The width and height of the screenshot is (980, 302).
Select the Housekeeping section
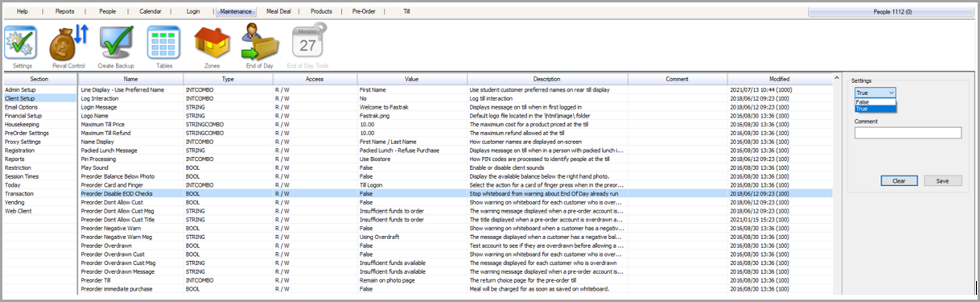click(x=39, y=125)
